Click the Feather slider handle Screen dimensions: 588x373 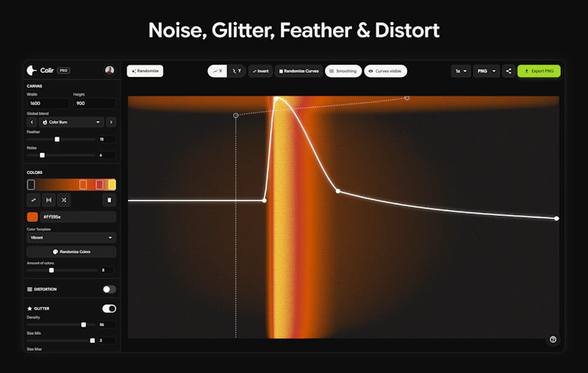pyautogui.click(x=57, y=140)
